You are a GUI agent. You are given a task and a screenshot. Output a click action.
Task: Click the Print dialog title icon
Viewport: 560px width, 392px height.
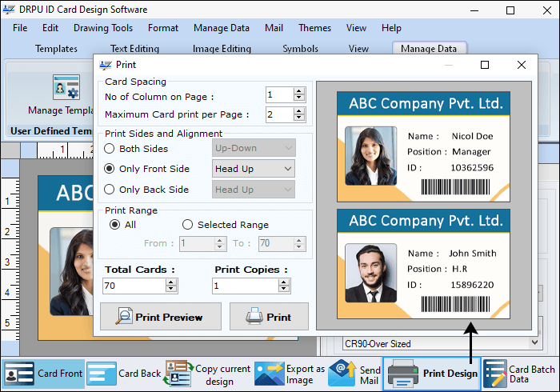[106, 65]
